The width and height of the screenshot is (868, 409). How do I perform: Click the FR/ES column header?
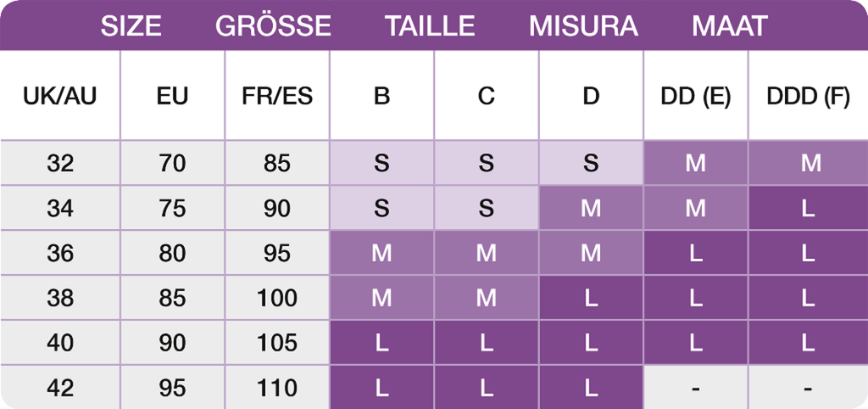tap(277, 96)
